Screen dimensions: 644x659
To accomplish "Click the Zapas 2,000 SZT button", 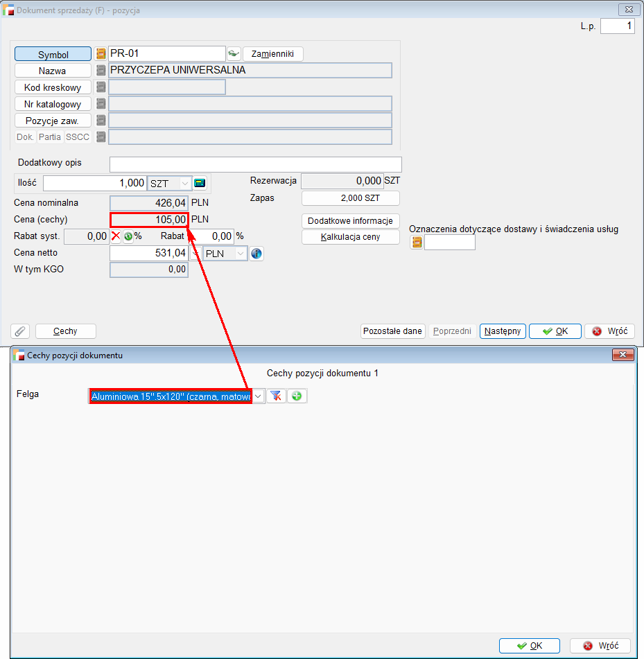I will [350, 198].
